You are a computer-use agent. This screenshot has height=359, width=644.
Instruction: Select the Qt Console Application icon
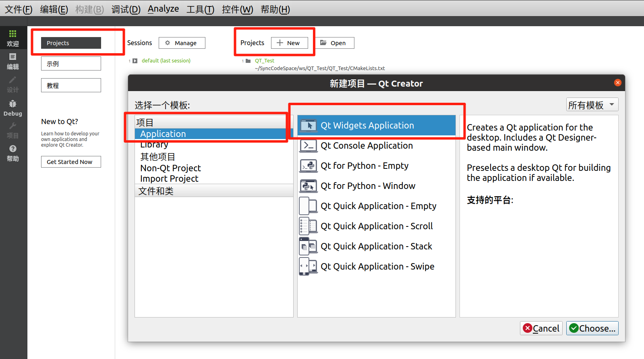pos(308,145)
